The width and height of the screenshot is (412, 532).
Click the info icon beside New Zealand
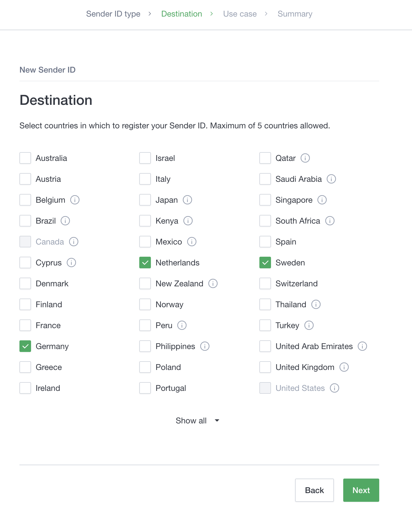tap(213, 284)
